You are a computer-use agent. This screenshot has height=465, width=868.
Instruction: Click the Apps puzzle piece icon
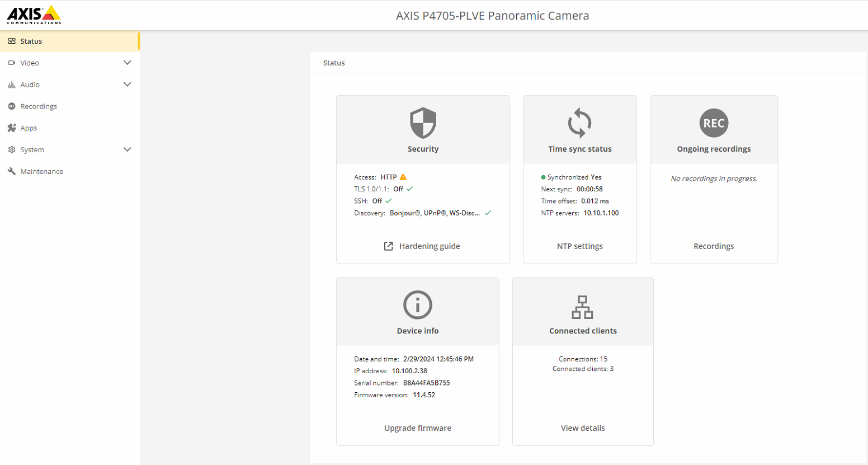point(12,128)
